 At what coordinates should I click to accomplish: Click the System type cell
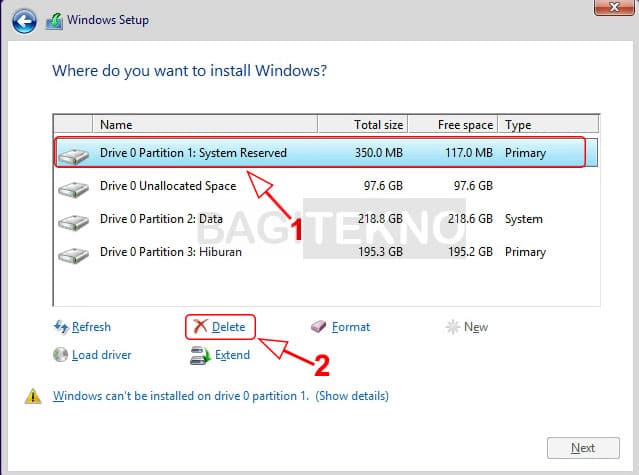coord(524,219)
